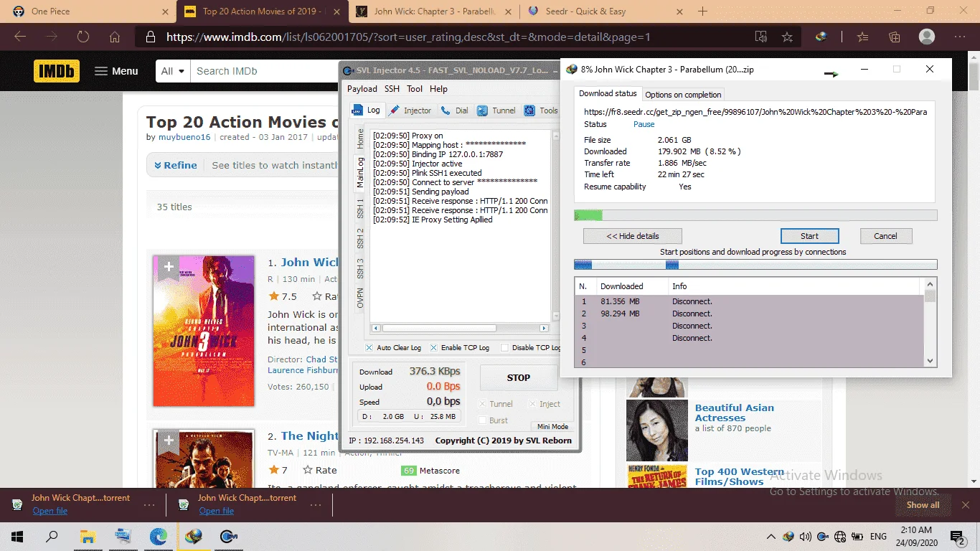Expand the Refine options

175,165
